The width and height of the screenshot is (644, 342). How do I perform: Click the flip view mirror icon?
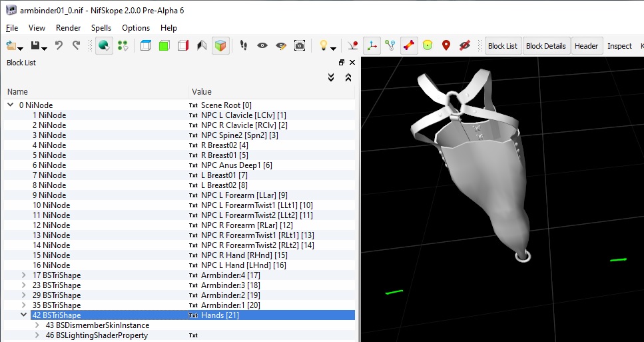tap(202, 45)
